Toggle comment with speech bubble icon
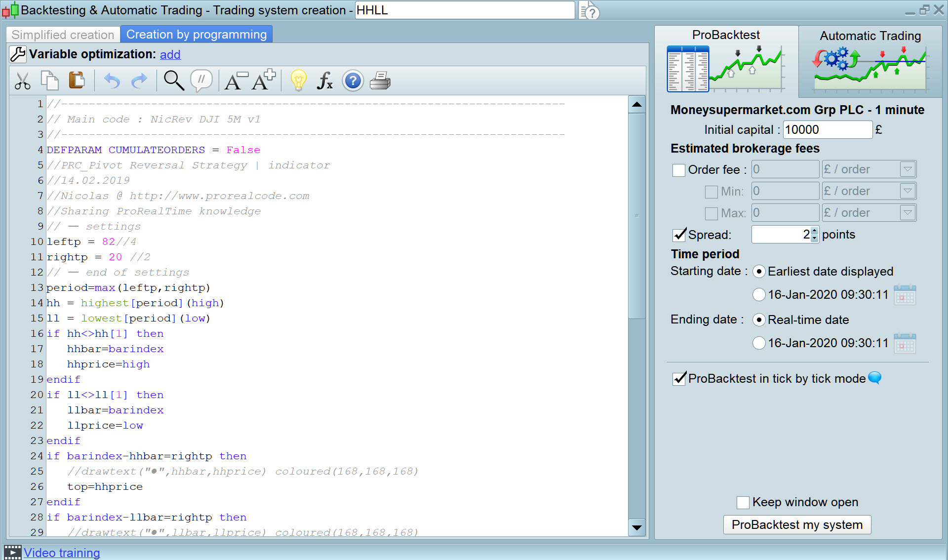This screenshot has height=560, width=948. tap(201, 80)
